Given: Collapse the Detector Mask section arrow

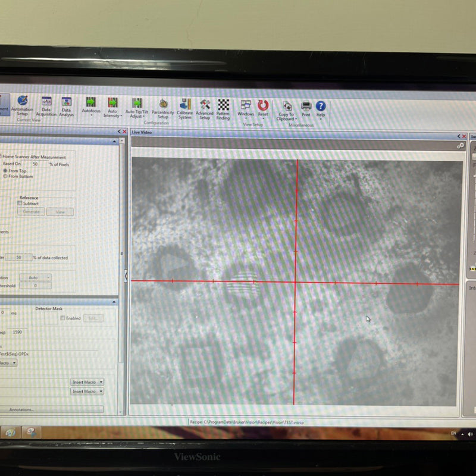Looking at the screenshot, I should point(114,302).
